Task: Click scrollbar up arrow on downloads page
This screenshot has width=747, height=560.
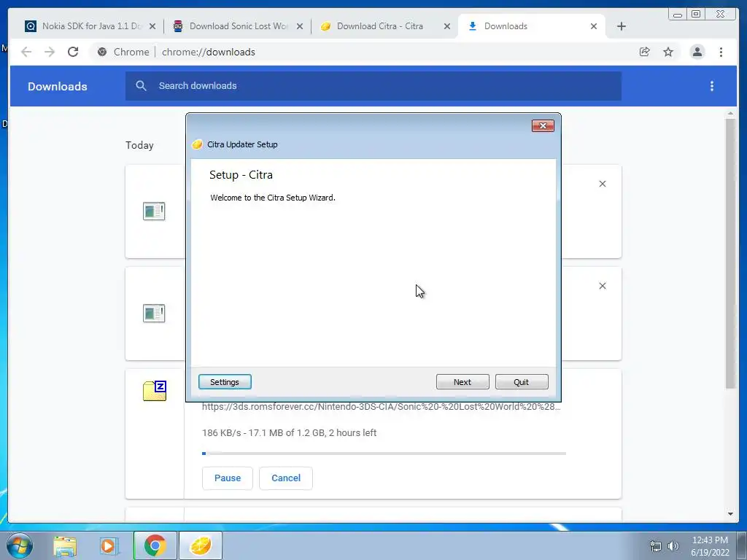Action: pos(730,114)
